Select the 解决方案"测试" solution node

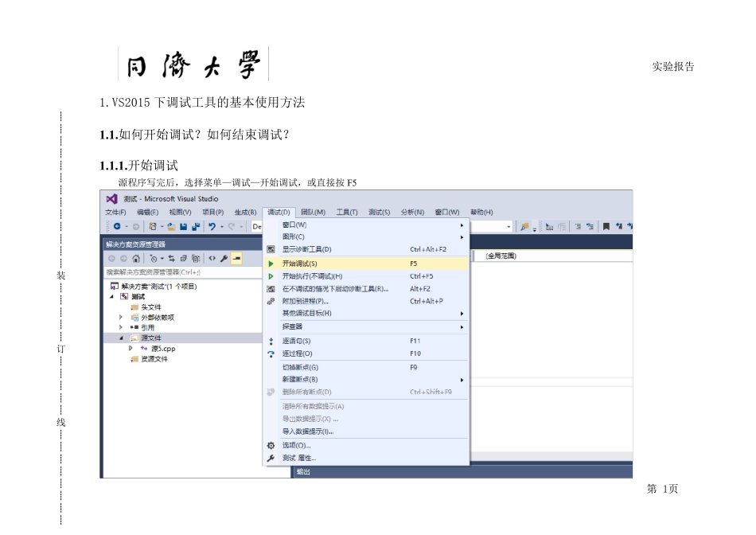tap(159, 287)
